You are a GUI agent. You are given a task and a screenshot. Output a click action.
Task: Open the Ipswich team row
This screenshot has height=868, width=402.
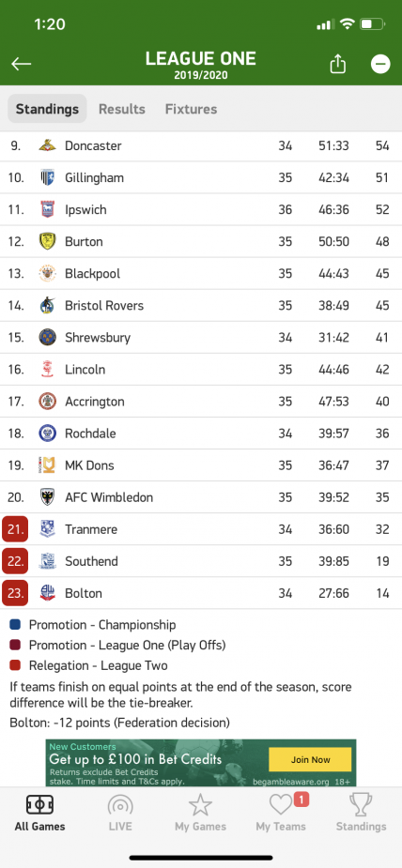201,210
